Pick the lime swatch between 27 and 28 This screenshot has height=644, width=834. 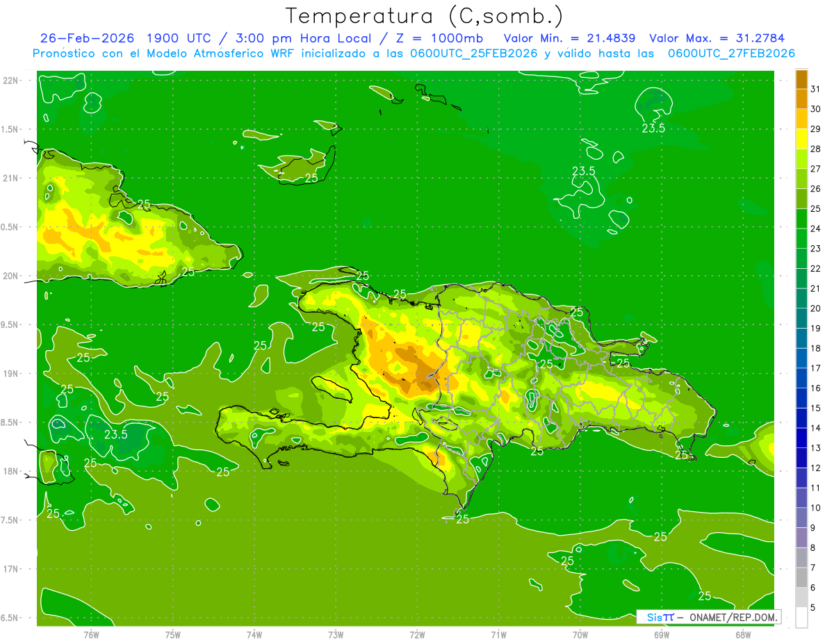click(801, 158)
